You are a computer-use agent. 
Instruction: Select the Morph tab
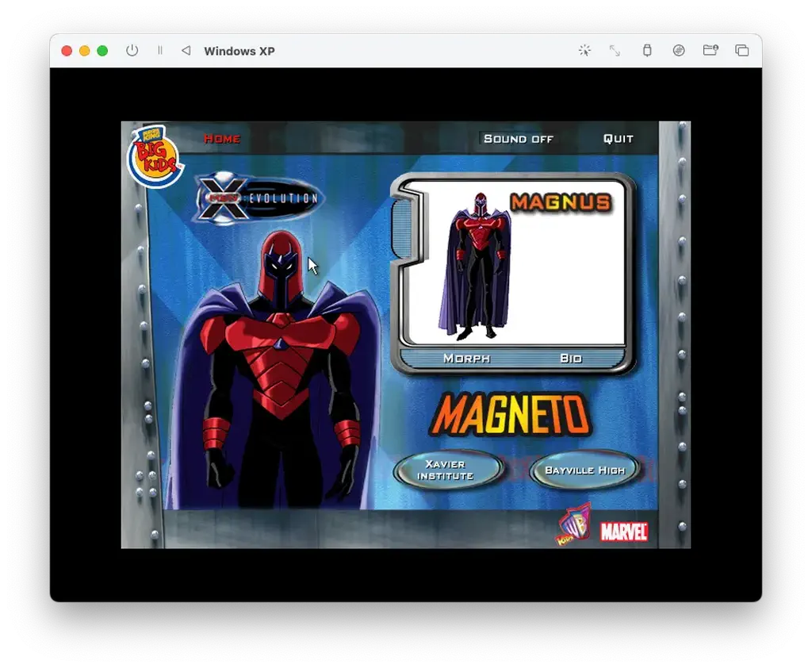point(466,358)
